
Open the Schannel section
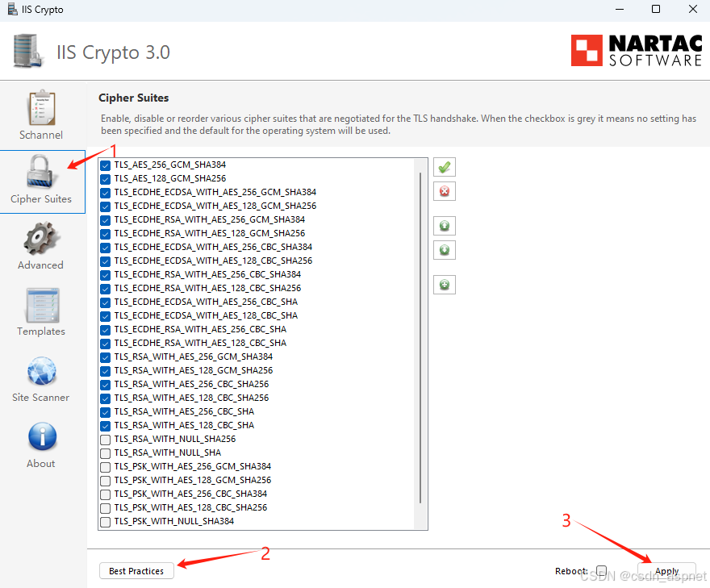pos(42,115)
